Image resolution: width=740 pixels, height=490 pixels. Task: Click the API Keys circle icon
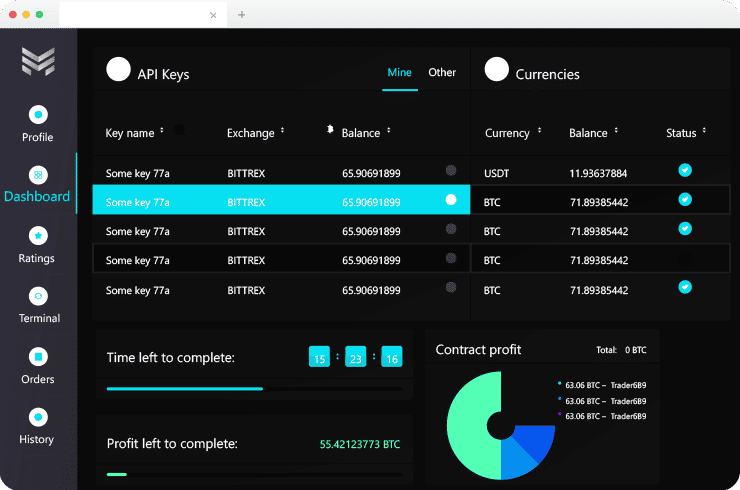point(118,69)
